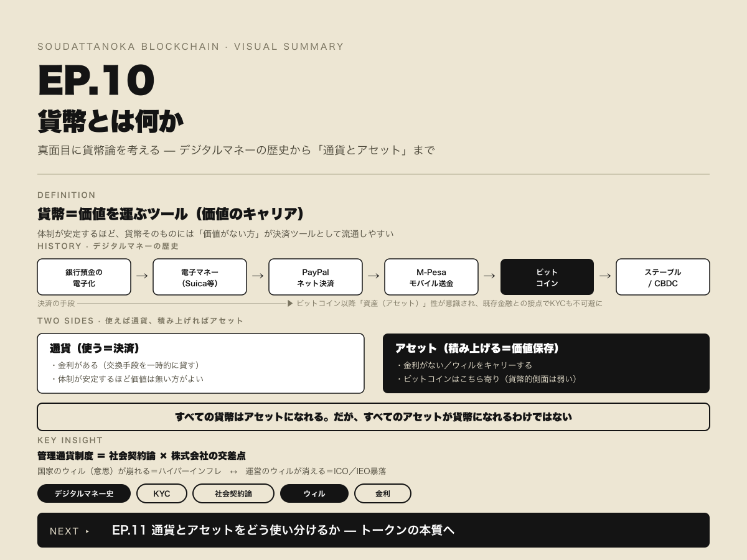Click the text 運営のウィルが消える＝ICO／IEO暴落
This screenshot has height=560, width=747.
click(x=316, y=471)
